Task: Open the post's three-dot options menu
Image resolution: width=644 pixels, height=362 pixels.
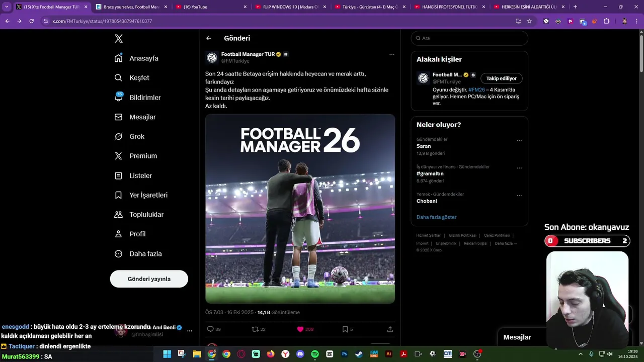Action: (391, 54)
